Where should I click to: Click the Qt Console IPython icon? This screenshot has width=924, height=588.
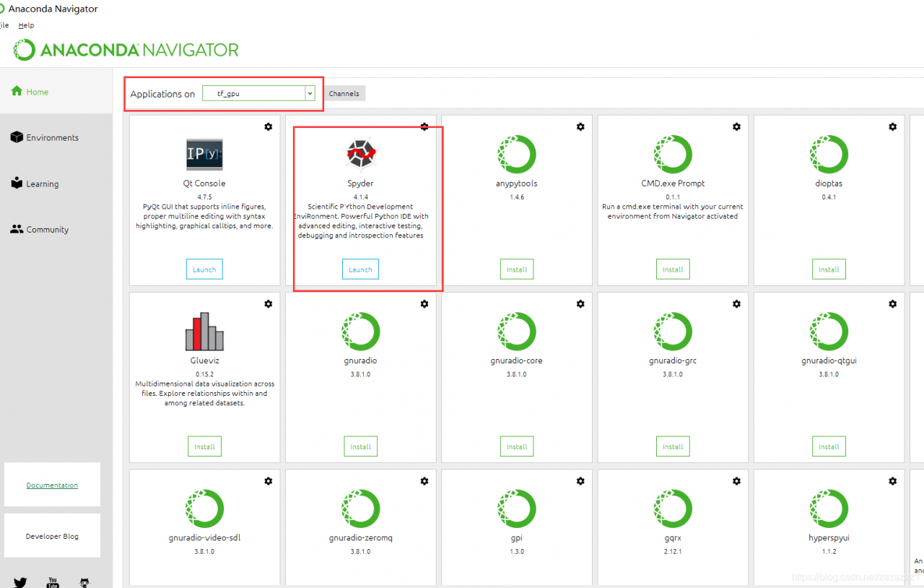point(204,154)
